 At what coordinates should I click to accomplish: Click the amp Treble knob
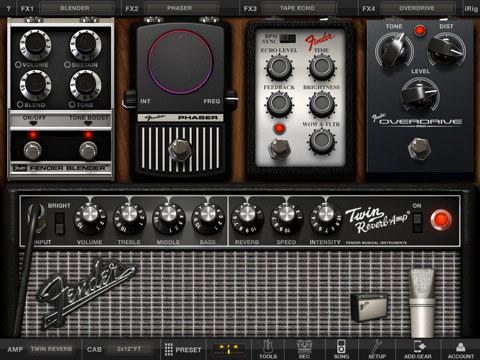click(129, 219)
